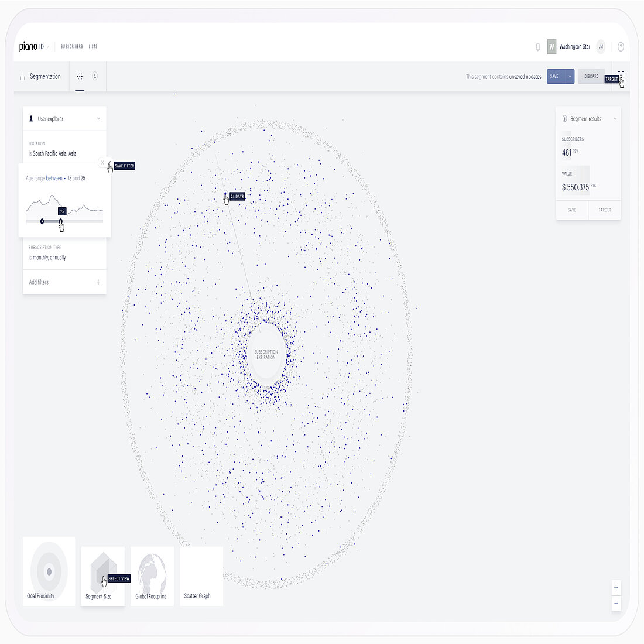Screen dimensions: 644x644
Task: Select the scatter visualization icon next to Segmentation
Action: pyautogui.click(x=80, y=76)
